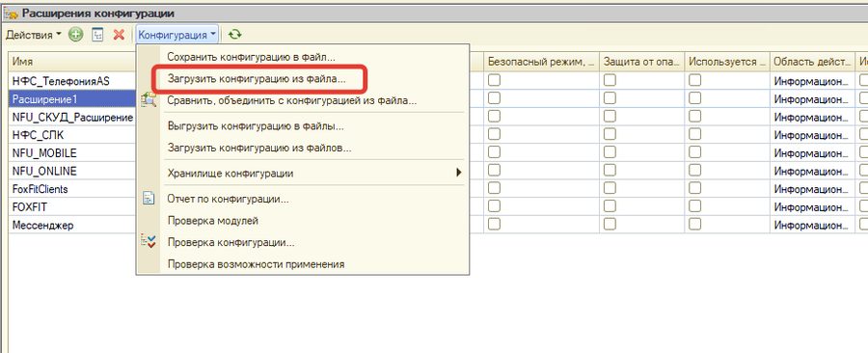Select the NFU_ONLINE row
This screenshot has height=353, width=868.
[72, 171]
